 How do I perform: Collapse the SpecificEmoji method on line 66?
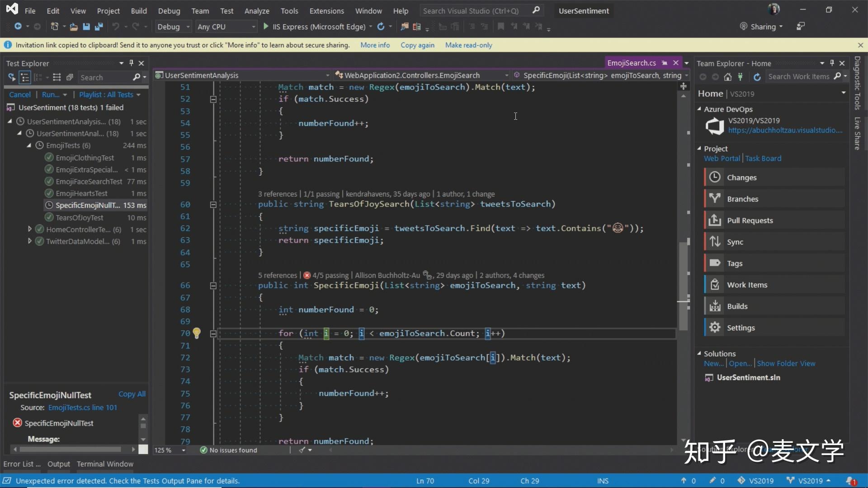(213, 286)
